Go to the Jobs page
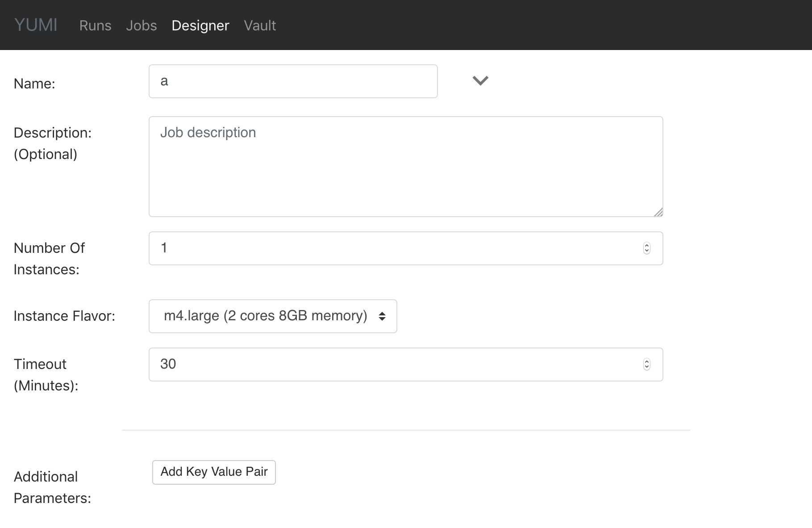 coord(141,25)
